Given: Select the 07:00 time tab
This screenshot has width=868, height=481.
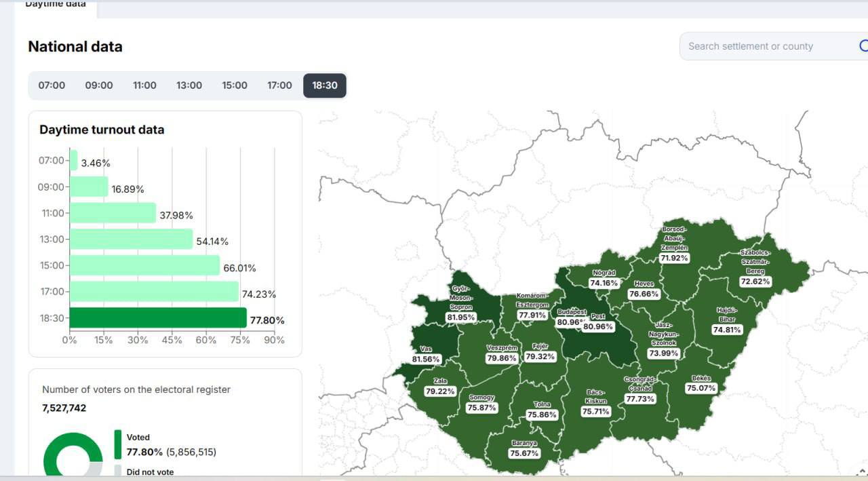Looking at the screenshot, I should tap(52, 85).
